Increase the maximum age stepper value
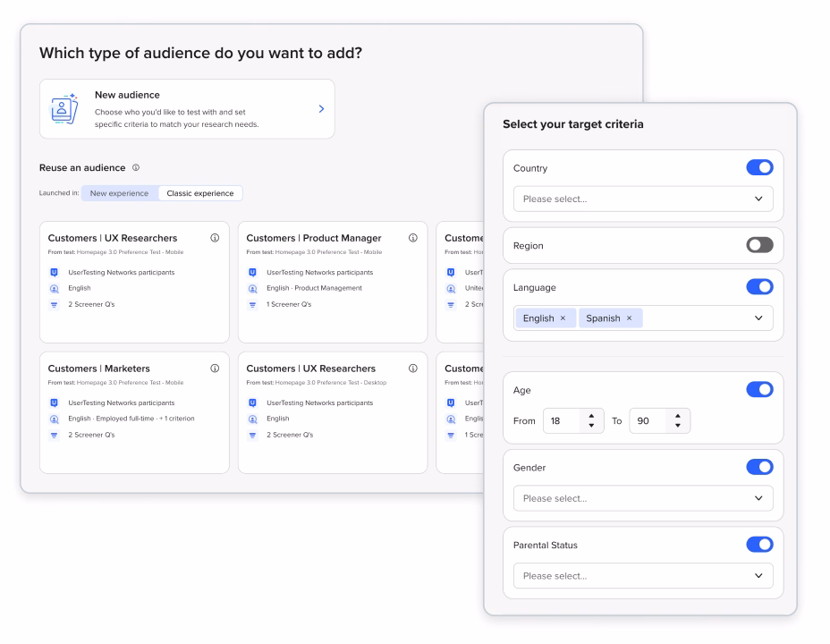The image size is (830, 644). [678, 416]
